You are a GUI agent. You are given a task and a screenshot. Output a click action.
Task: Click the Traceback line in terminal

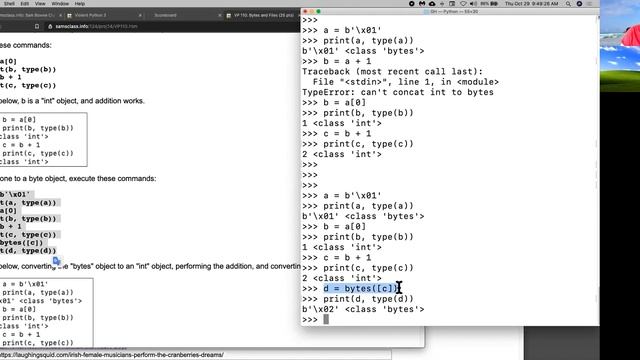click(392, 72)
